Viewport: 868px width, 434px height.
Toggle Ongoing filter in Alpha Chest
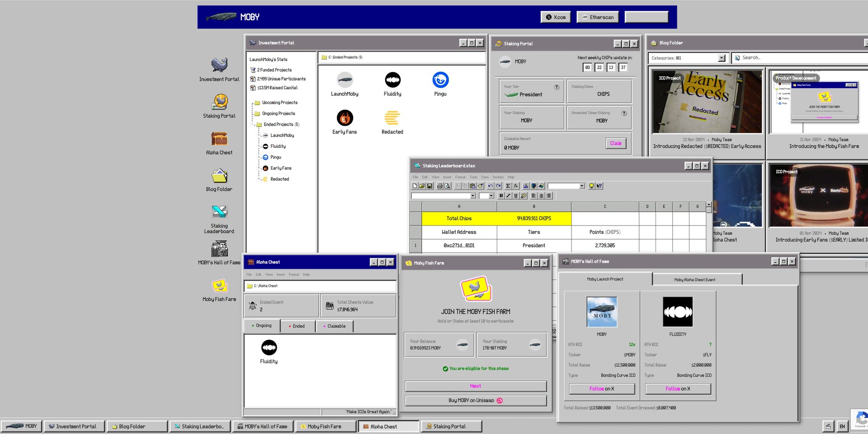coord(261,325)
